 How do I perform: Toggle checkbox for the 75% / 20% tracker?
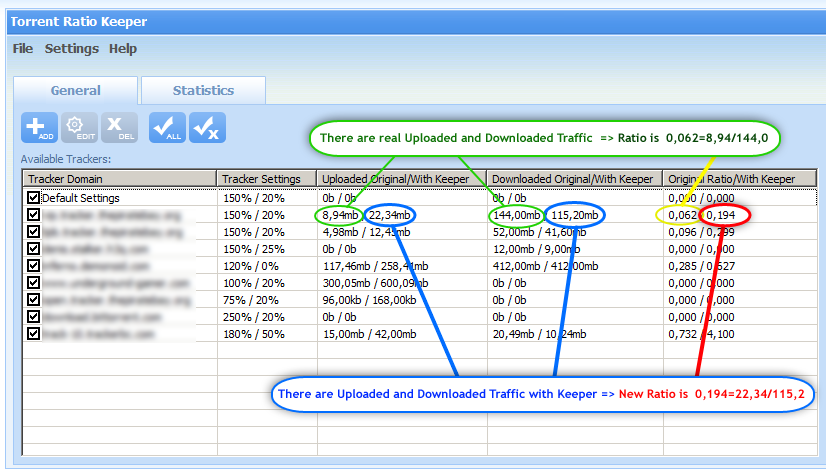tap(33, 300)
